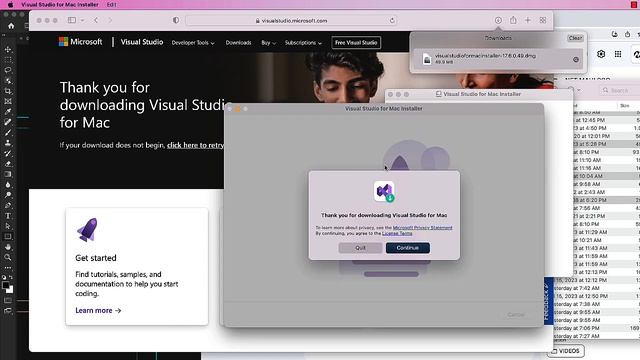Select the Hand tool

(8, 247)
